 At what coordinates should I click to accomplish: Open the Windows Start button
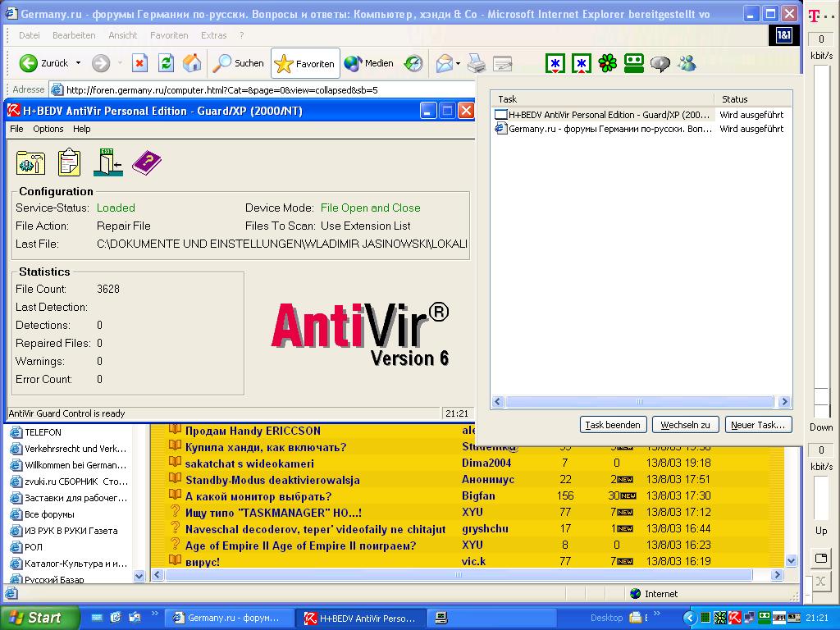[x=39, y=618]
